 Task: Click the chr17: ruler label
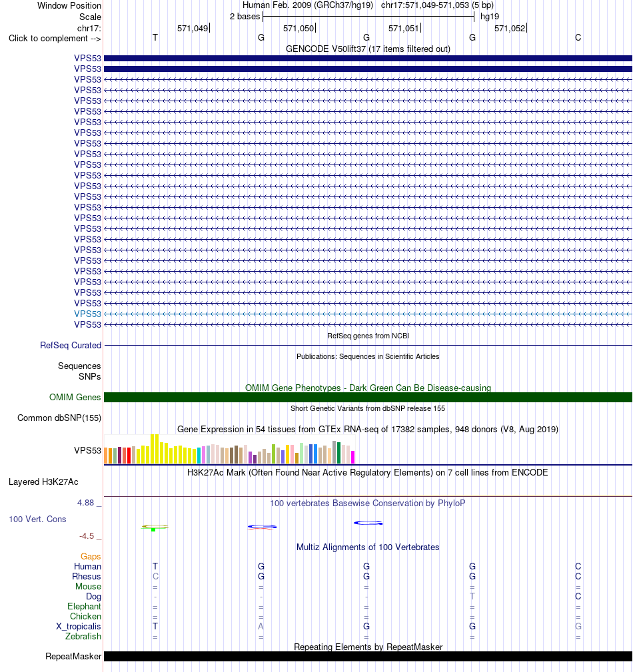(x=89, y=28)
